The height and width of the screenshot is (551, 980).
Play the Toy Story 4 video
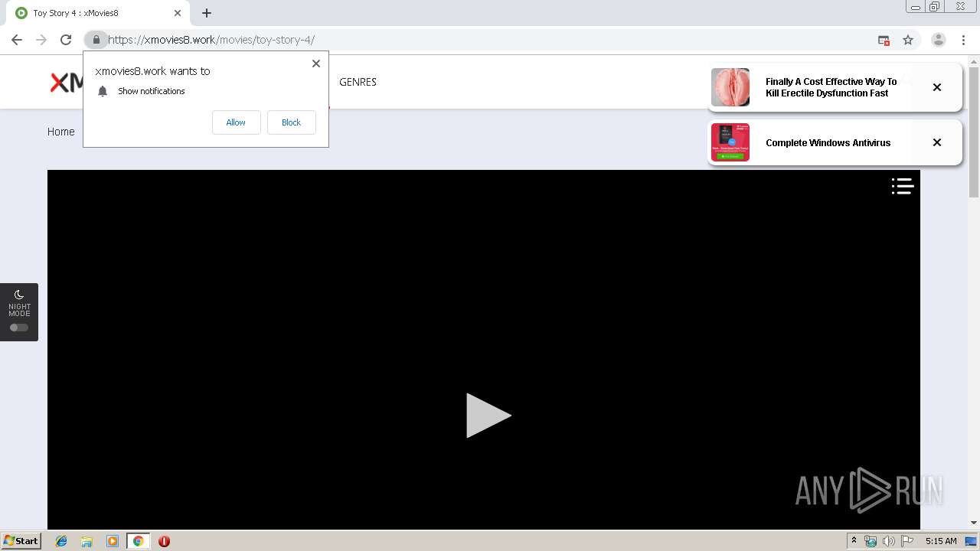pyautogui.click(x=488, y=416)
